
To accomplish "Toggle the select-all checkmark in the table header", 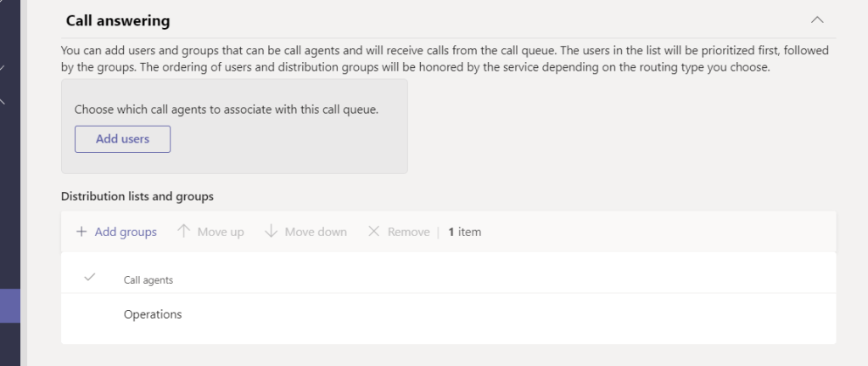I will tap(91, 278).
